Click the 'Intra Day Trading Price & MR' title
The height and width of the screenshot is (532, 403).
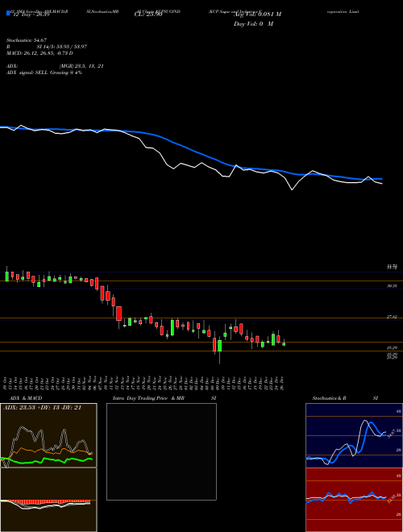pos(148,398)
